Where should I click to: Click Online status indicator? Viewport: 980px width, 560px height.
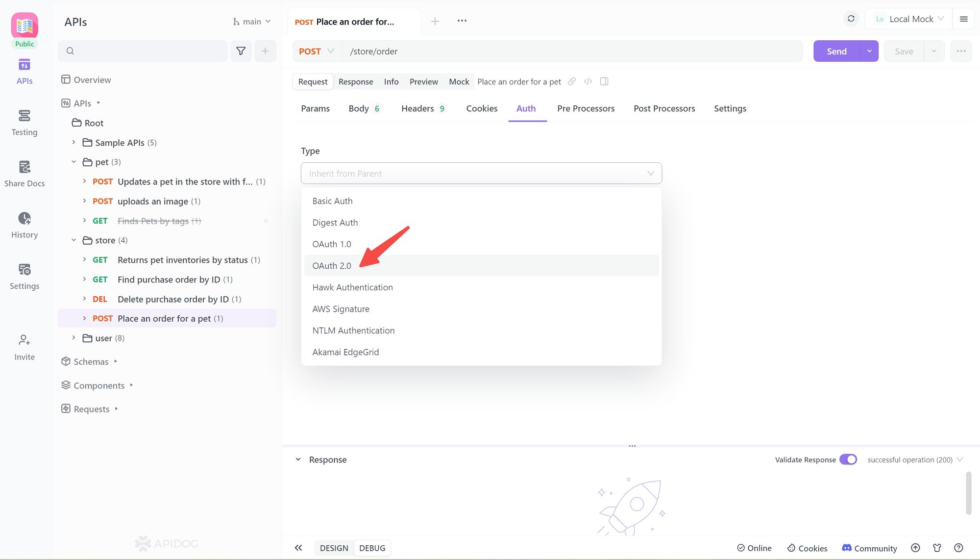point(754,548)
